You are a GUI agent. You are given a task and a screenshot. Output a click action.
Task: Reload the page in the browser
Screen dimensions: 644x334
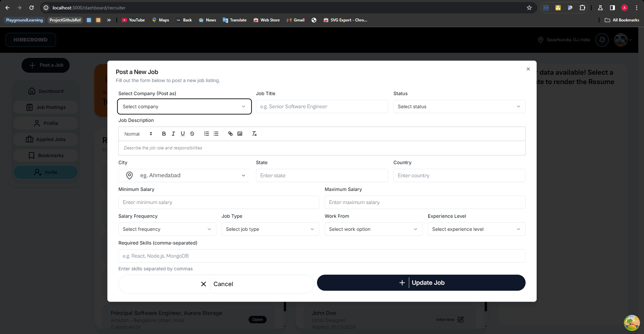(x=32, y=8)
